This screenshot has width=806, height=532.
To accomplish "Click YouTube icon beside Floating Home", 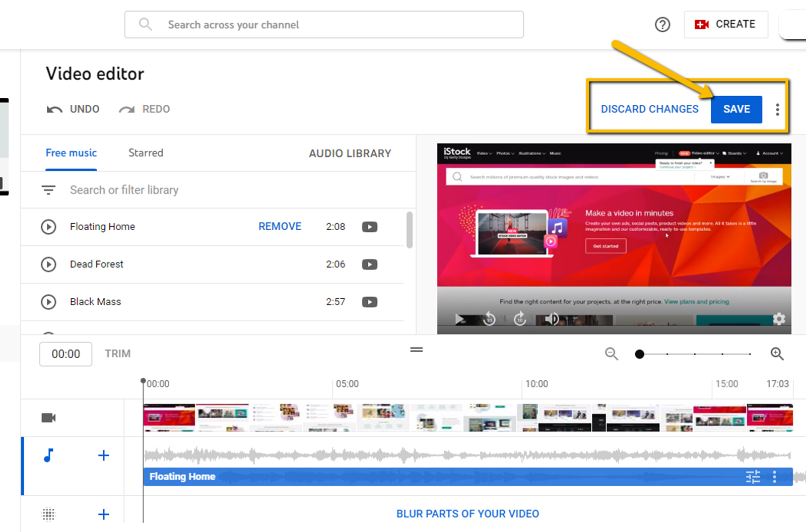I will coord(370,227).
